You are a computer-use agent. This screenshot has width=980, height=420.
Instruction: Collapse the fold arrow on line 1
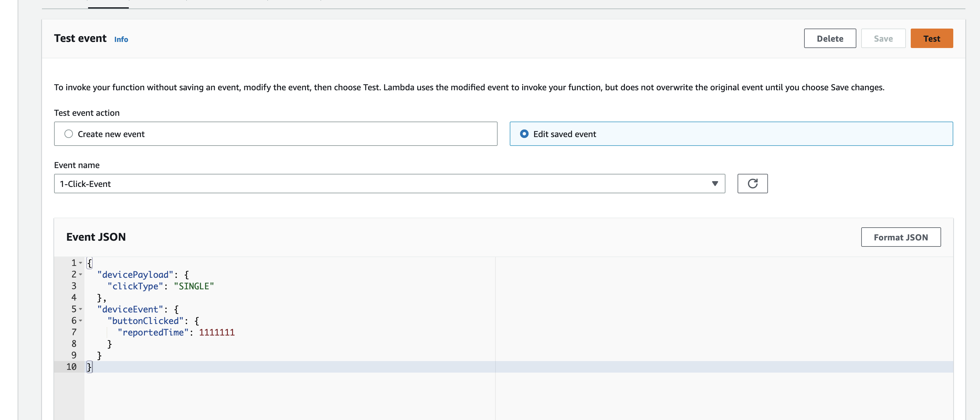click(x=80, y=263)
